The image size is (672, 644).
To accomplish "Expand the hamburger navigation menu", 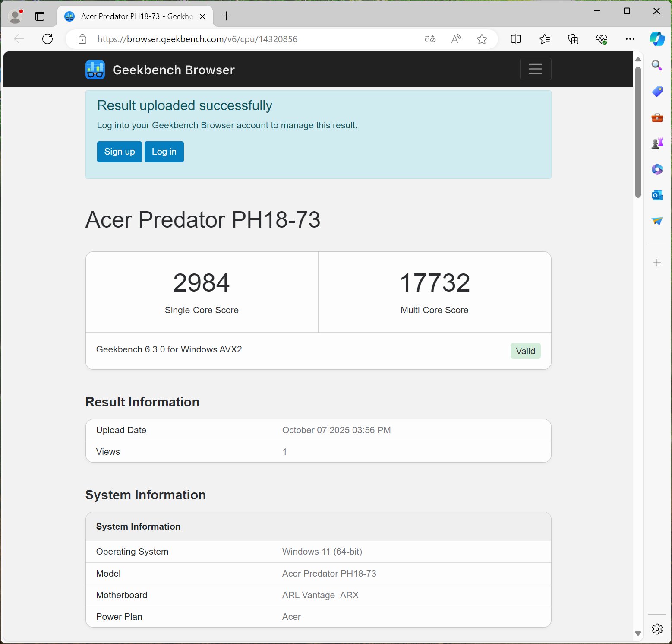I will (x=535, y=69).
